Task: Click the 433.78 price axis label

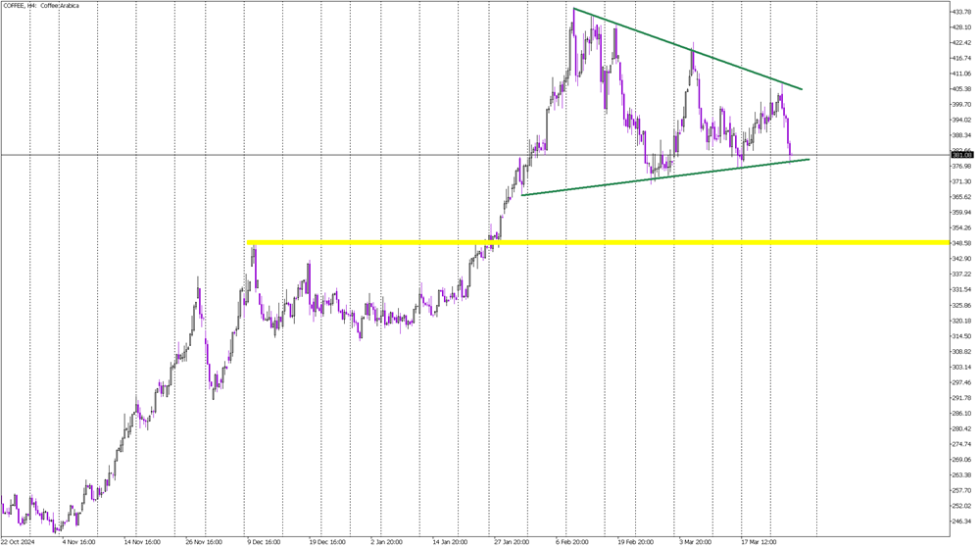Action: tap(962, 12)
